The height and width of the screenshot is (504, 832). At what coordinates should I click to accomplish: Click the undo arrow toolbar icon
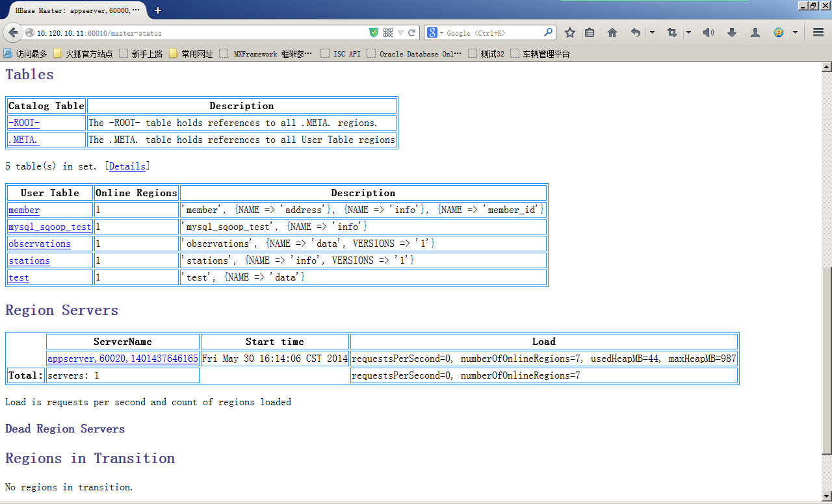pos(636,32)
